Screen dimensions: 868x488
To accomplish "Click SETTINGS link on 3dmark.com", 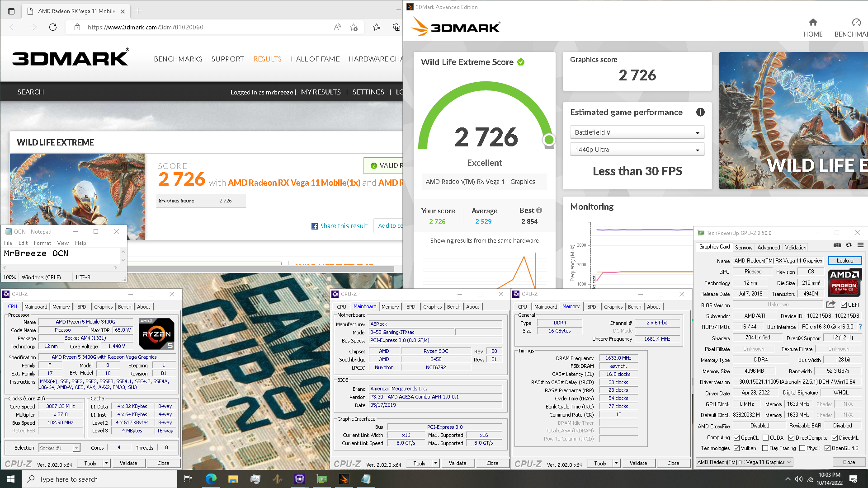I will tap(368, 92).
